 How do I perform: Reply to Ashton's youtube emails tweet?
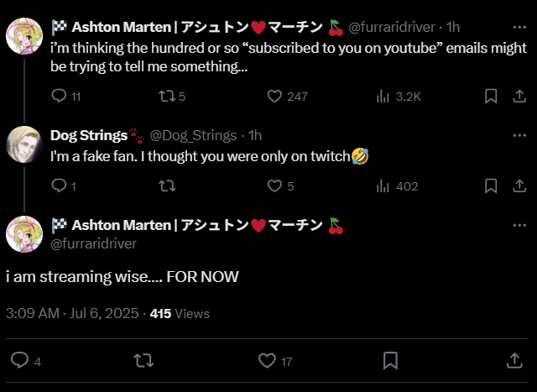tap(59, 97)
